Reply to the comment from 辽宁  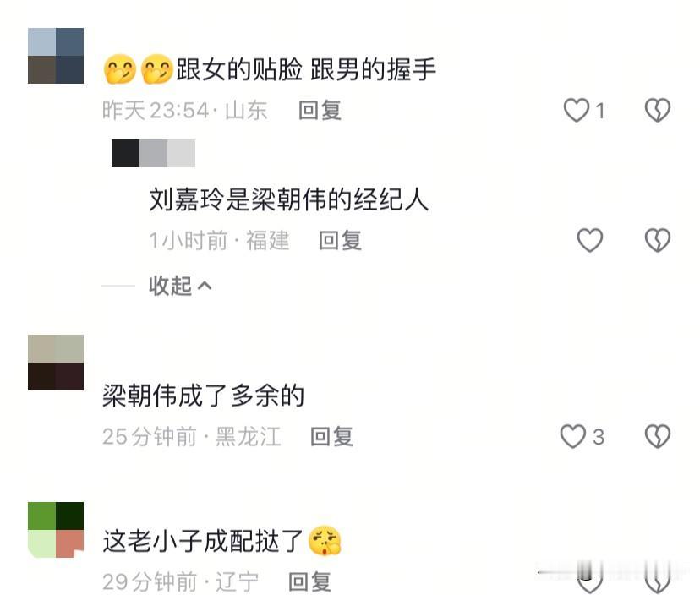(309, 582)
